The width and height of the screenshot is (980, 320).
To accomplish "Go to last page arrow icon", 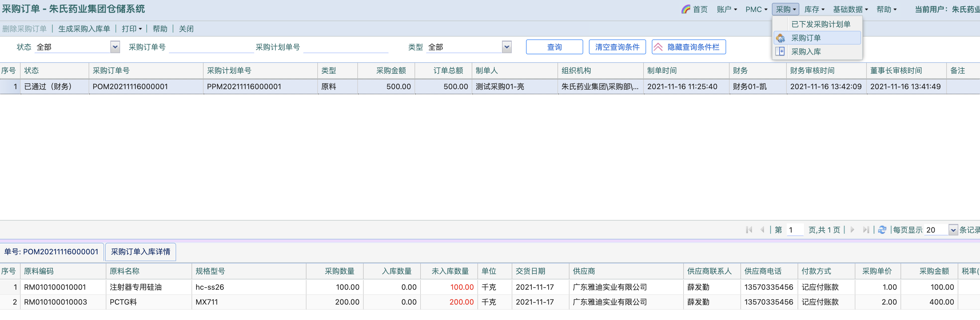I will tap(866, 229).
